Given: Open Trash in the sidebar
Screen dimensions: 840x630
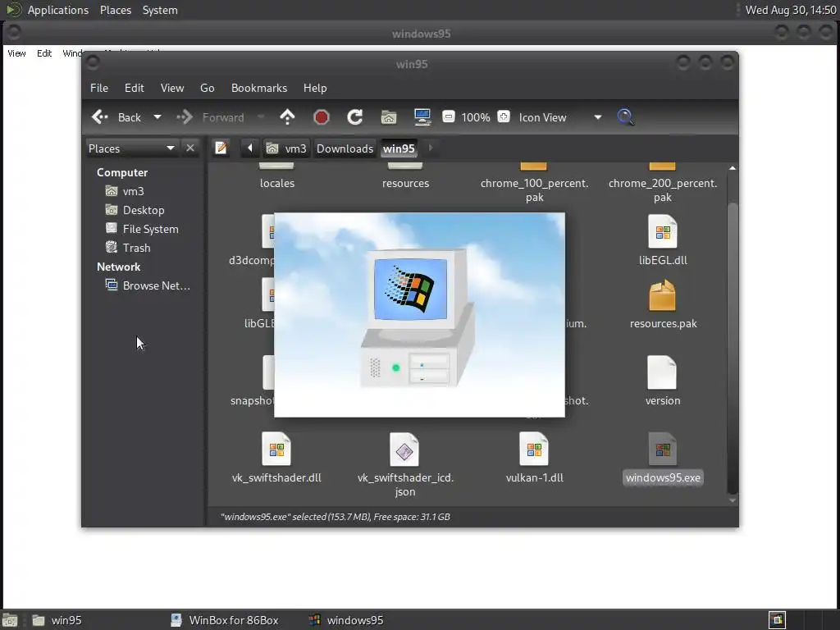Looking at the screenshot, I should click(127, 248).
